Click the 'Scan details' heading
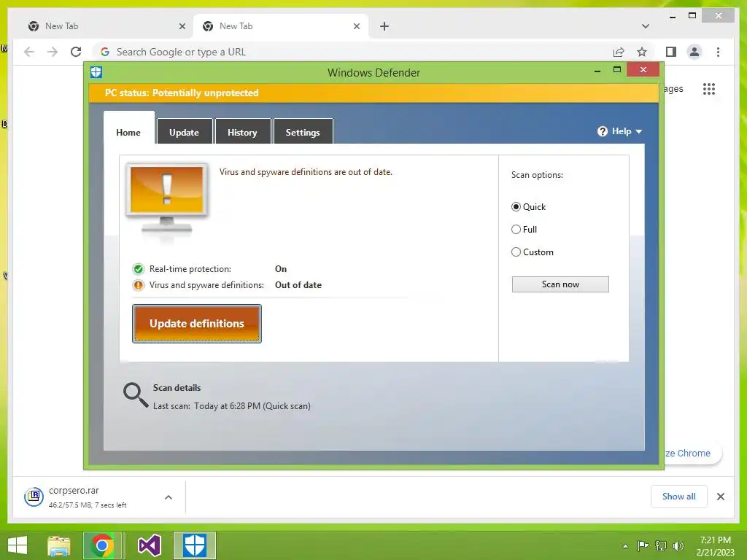 pyautogui.click(x=177, y=388)
